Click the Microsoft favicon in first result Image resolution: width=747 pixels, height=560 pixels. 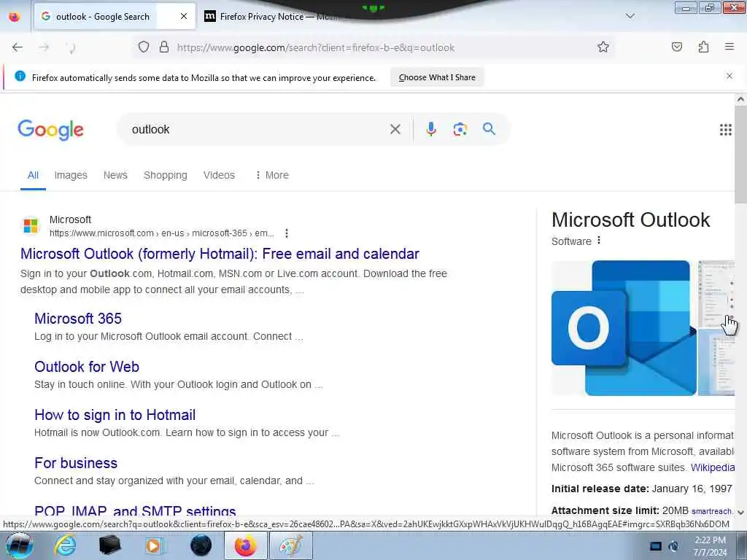point(31,226)
